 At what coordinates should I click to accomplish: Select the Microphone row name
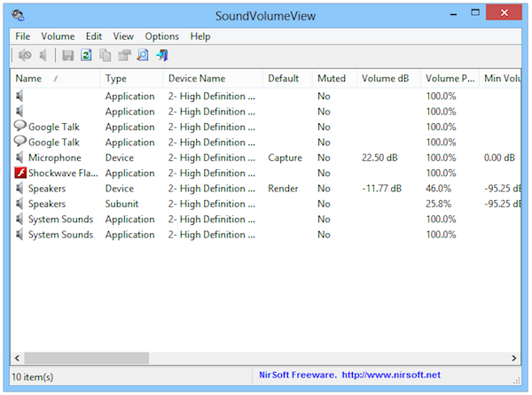(55, 158)
